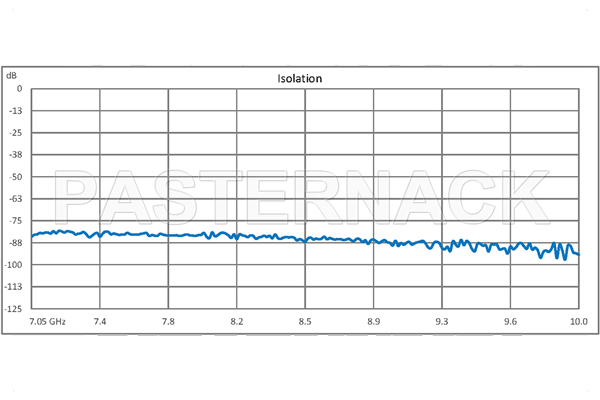Select the -13 y-axis label
Viewport: 600px width, 400px height.
point(15,110)
